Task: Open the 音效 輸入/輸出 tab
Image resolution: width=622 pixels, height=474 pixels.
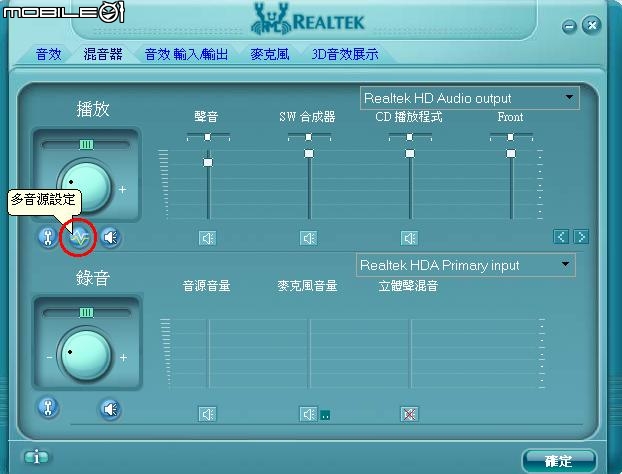Action: [186, 54]
